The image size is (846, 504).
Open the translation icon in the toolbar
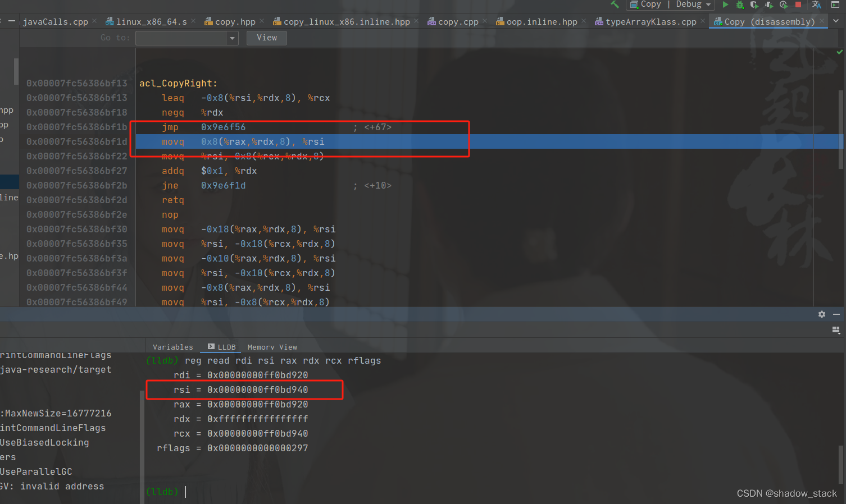pyautogui.click(x=816, y=4)
